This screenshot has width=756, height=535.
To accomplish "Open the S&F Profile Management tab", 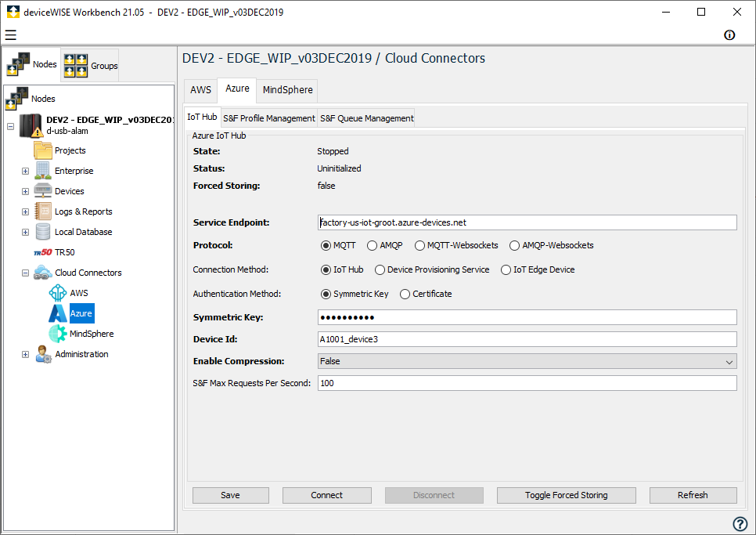I will click(x=269, y=118).
